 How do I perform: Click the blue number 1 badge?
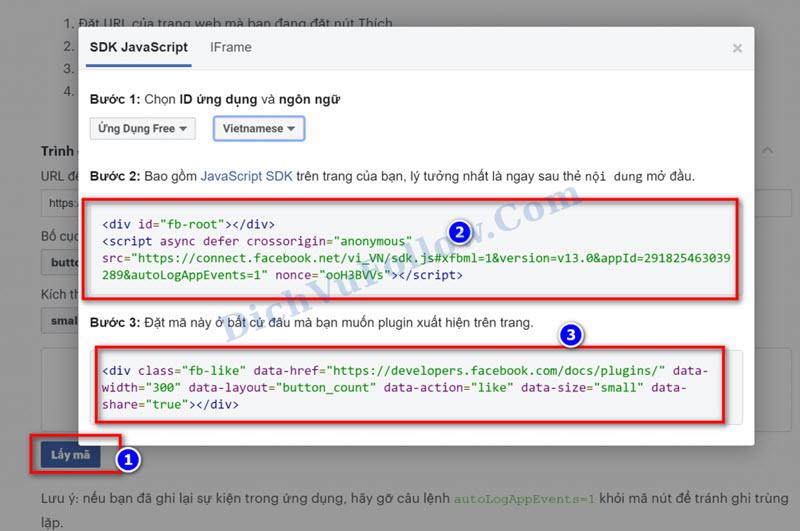[126, 460]
